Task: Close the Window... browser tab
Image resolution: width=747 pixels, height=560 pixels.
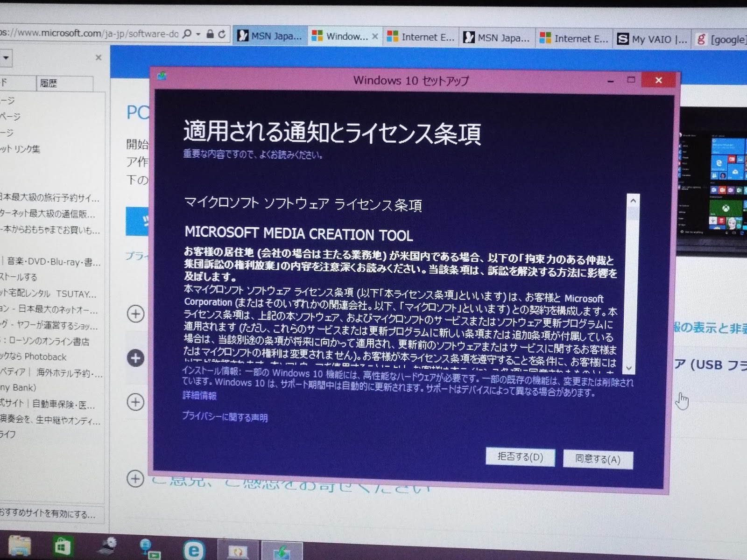Action: point(375,36)
